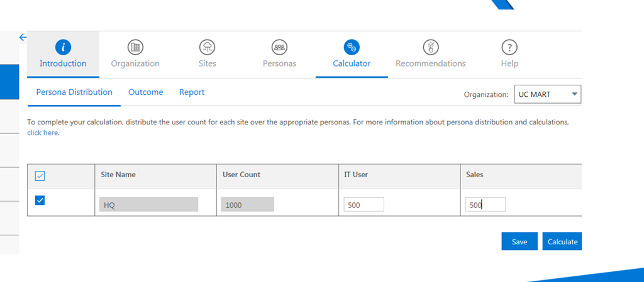Click the Personas people icon
This screenshot has height=282, width=644.
click(x=279, y=47)
